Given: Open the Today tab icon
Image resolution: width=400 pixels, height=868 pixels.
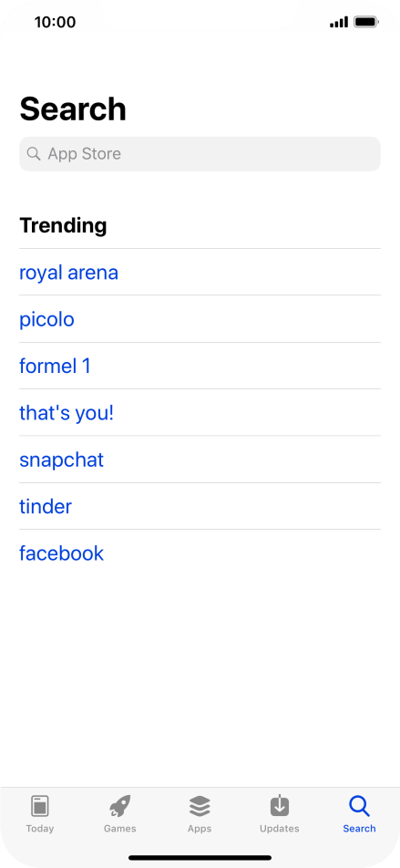Looking at the screenshot, I should (x=40, y=806).
